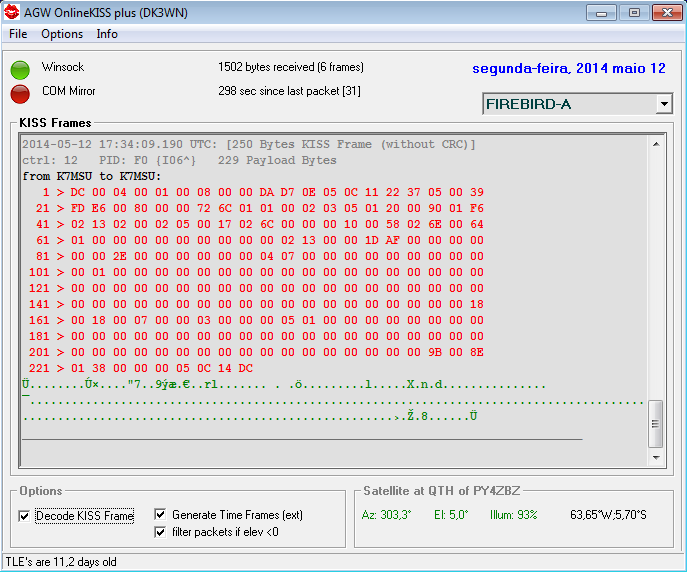Click the AGW OnlineKISS app icon in title bar
Image resolution: width=687 pixels, height=572 pixels.
[11, 12]
